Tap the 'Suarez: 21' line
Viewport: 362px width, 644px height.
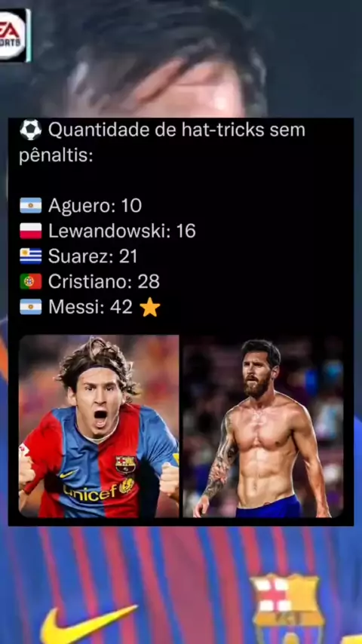click(93, 256)
